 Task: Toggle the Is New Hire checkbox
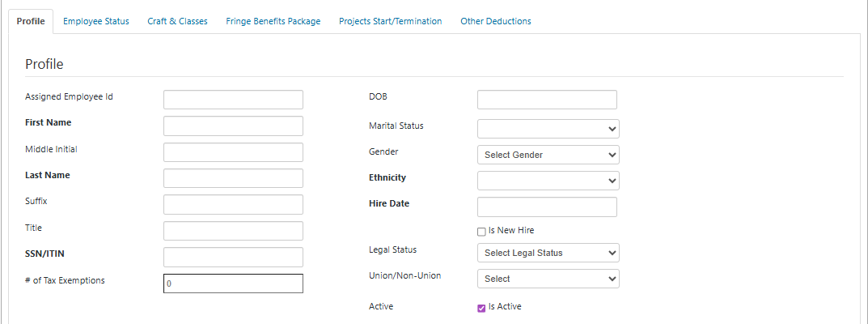click(481, 231)
